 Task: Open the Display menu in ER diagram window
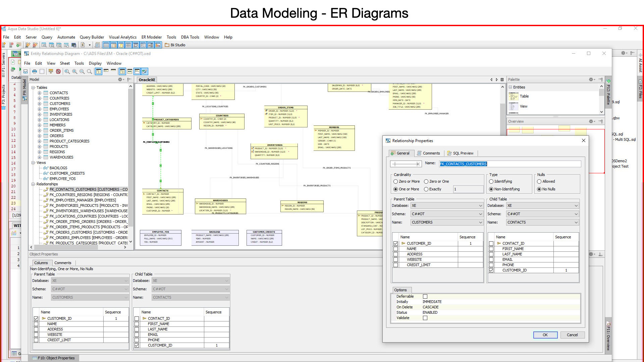coord(95,63)
